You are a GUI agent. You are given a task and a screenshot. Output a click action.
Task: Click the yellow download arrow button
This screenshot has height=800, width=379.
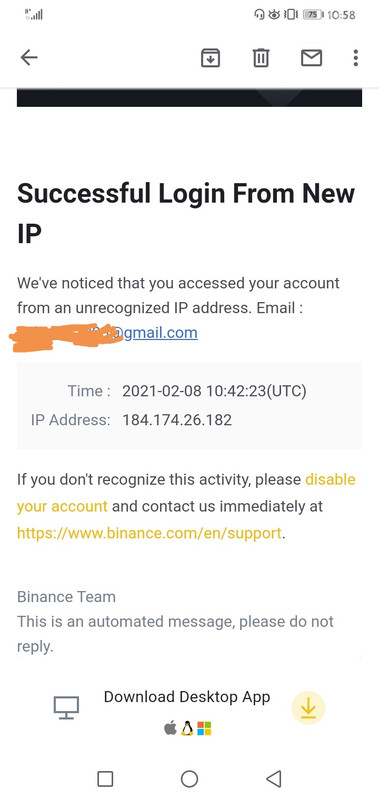tap(308, 708)
